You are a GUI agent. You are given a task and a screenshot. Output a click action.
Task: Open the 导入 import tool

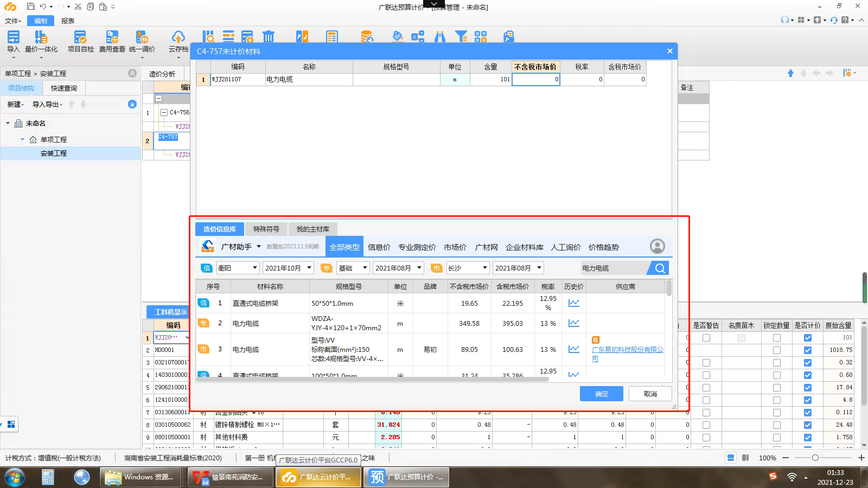tap(13, 41)
